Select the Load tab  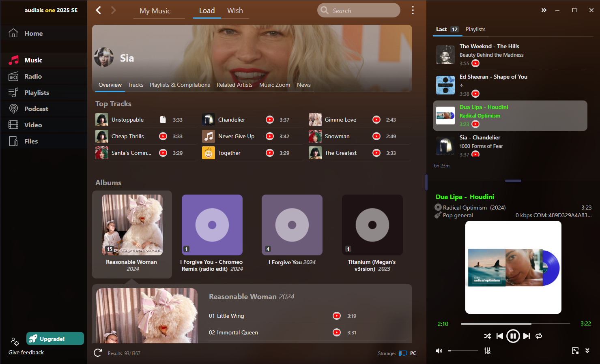(x=207, y=11)
